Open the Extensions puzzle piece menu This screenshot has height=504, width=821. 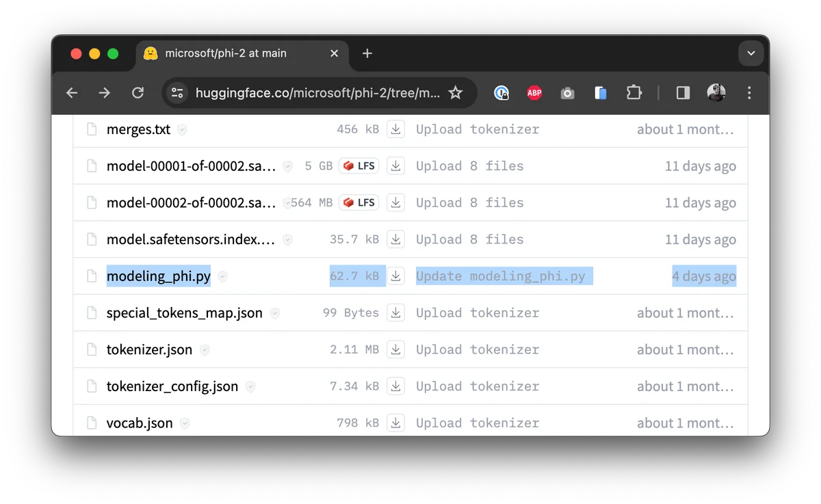(634, 93)
